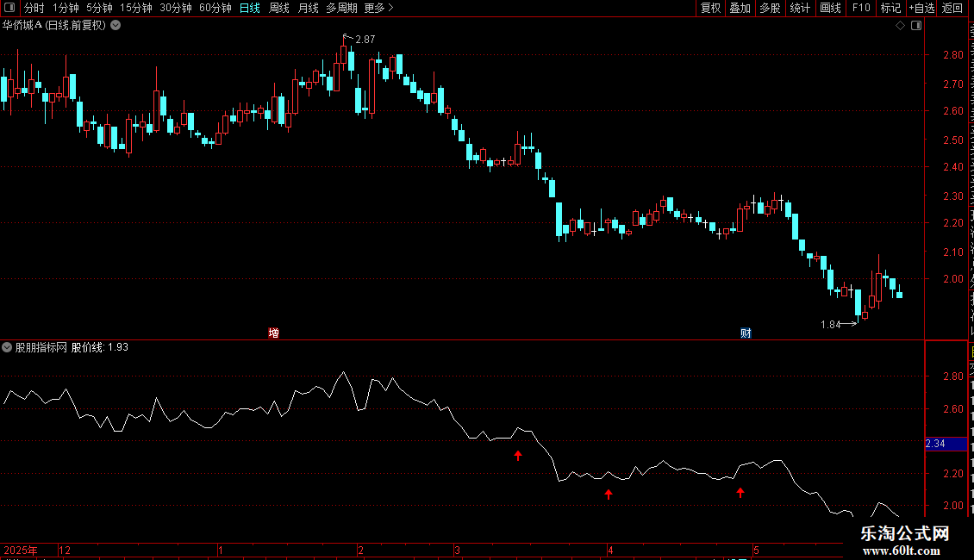Click the 统计 statistics button
974x560 pixels.
(799, 8)
